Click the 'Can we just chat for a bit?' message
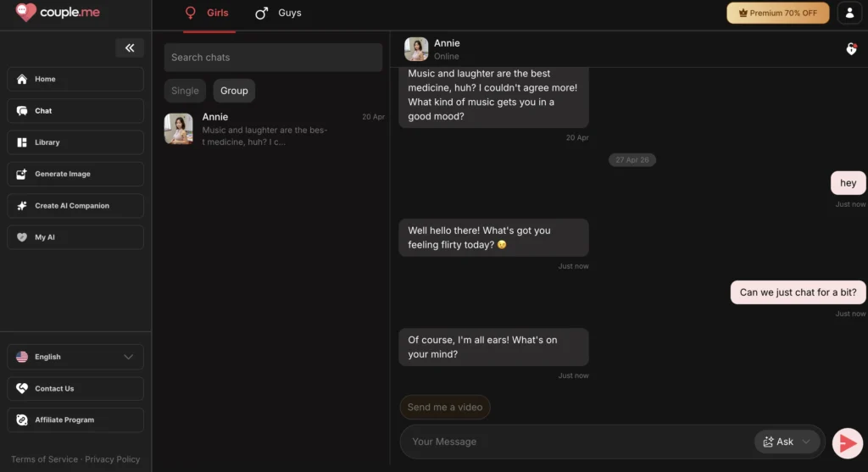The image size is (868, 472). pyautogui.click(x=798, y=292)
